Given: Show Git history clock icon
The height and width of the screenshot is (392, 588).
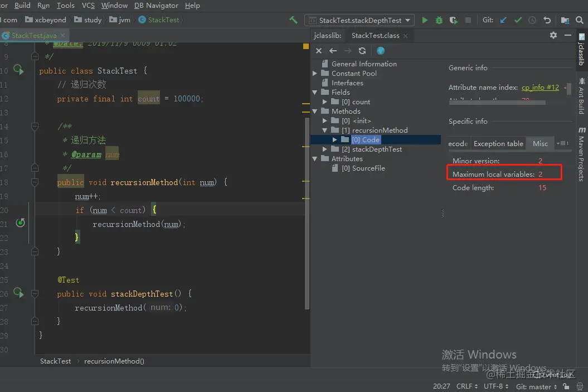Looking at the screenshot, I should click(x=532, y=20).
